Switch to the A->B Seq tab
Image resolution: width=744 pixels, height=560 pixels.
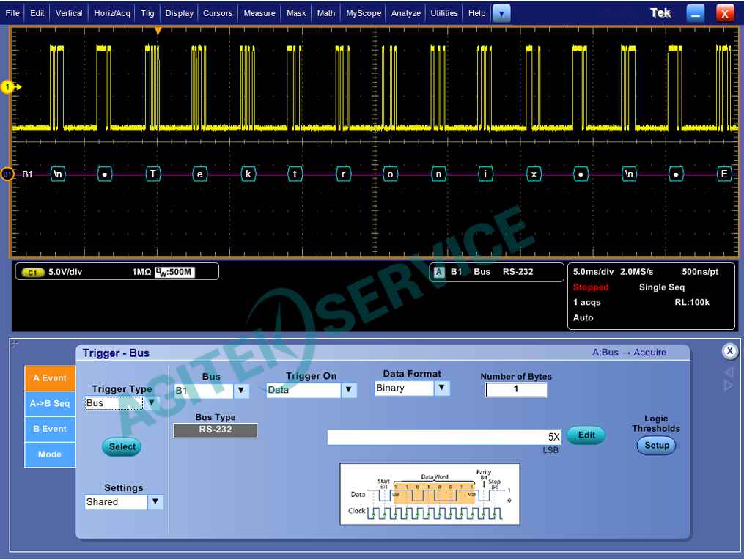pyautogui.click(x=50, y=403)
